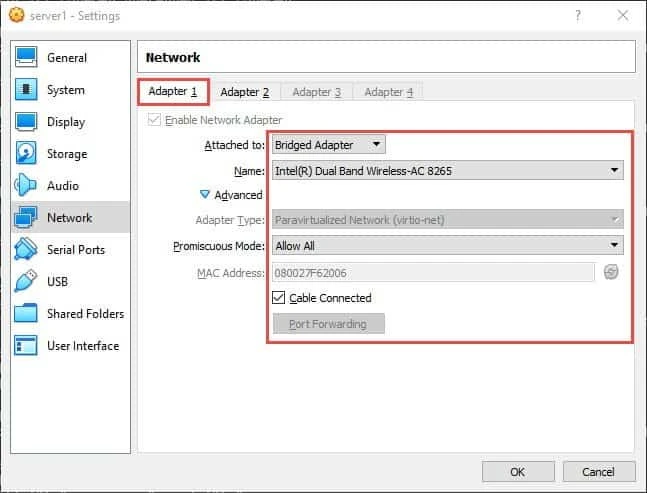This screenshot has height=493, width=647.
Task: Open the Attached to dropdown
Action: pyautogui.click(x=328, y=145)
